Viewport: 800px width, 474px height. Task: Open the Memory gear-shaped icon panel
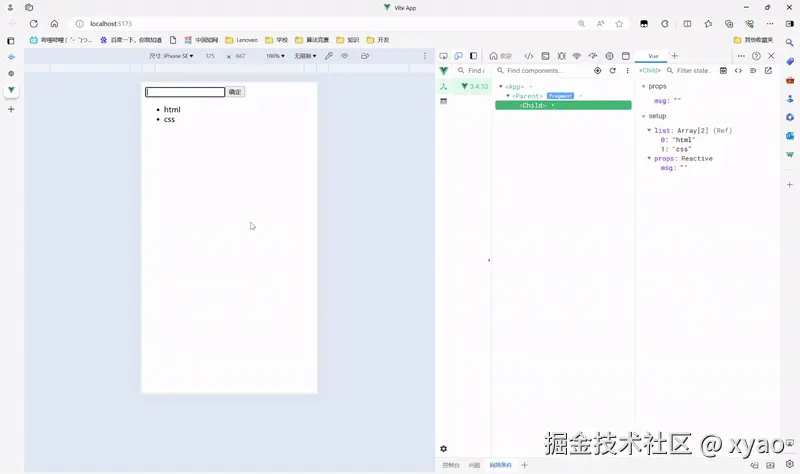pos(609,56)
